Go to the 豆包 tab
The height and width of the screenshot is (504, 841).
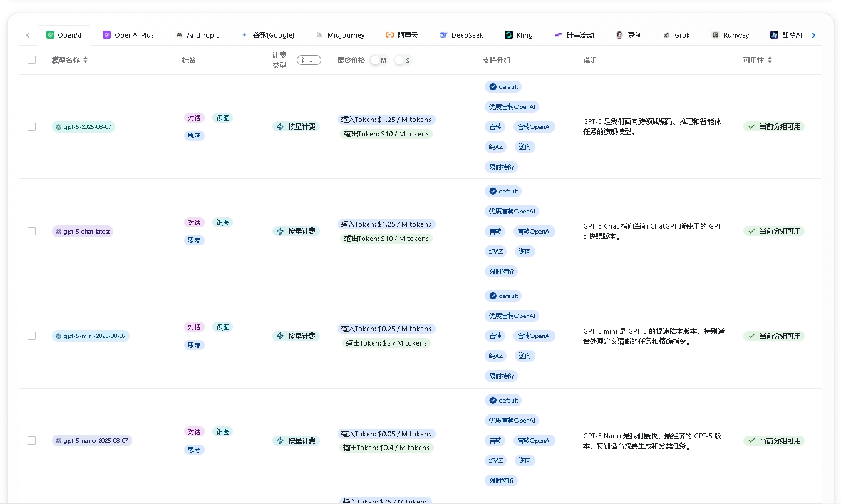tap(628, 35)
